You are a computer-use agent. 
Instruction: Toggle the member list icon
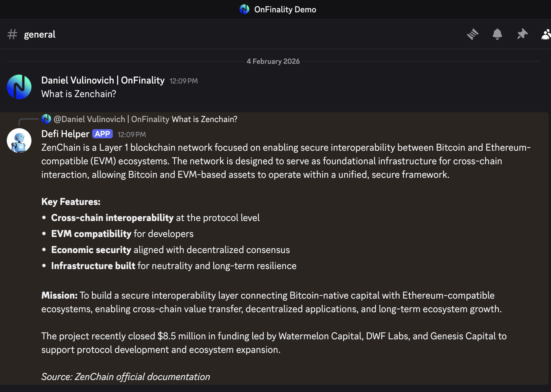[546, 34]
